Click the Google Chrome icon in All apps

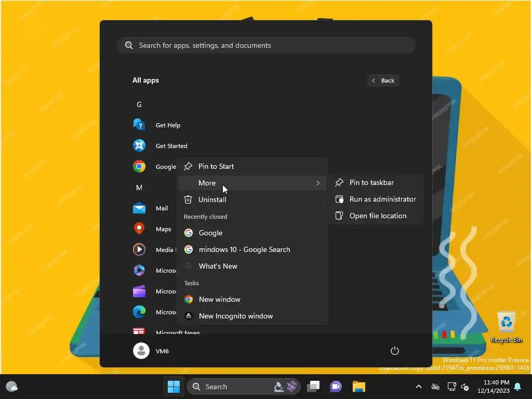point(139,166)
